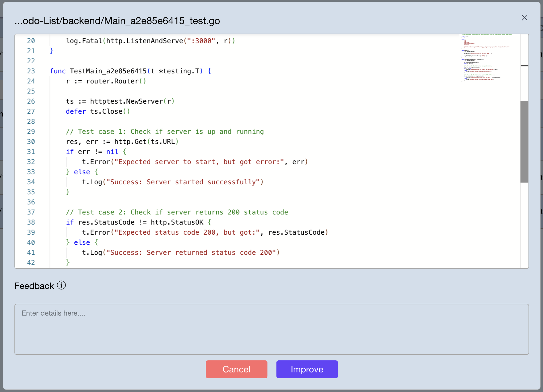The width and height of the screenshot is (543, 392).
Task: Close the Main_a2e85e6415_test.go dialog
Action: pyautogui.click(x=525, y=18)
